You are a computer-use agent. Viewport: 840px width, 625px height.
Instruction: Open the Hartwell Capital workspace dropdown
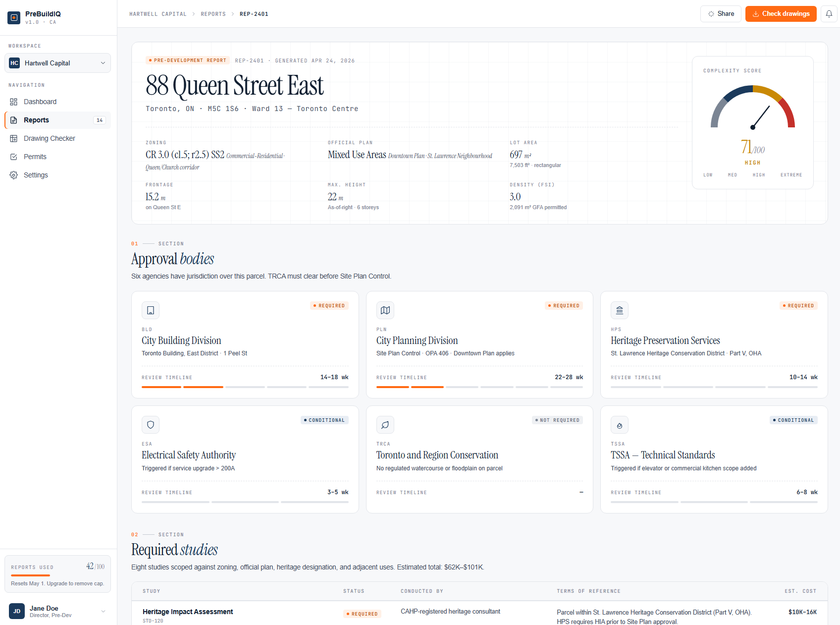[57, 63]
